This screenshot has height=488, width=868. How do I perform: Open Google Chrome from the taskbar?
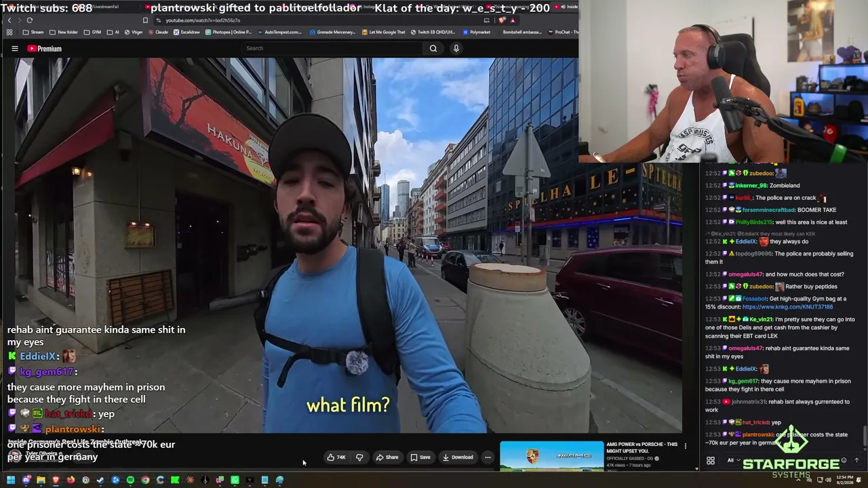145,481
